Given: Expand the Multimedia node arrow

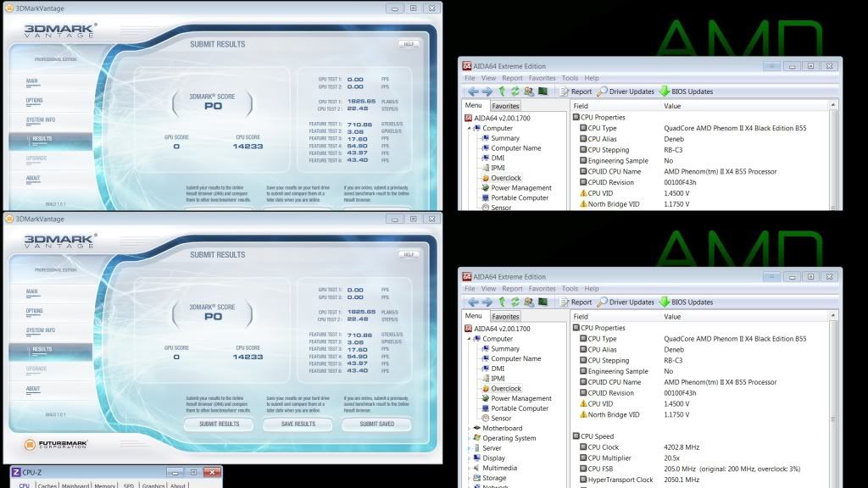Looking at the screenshot, I should click(x=469, y=468).
